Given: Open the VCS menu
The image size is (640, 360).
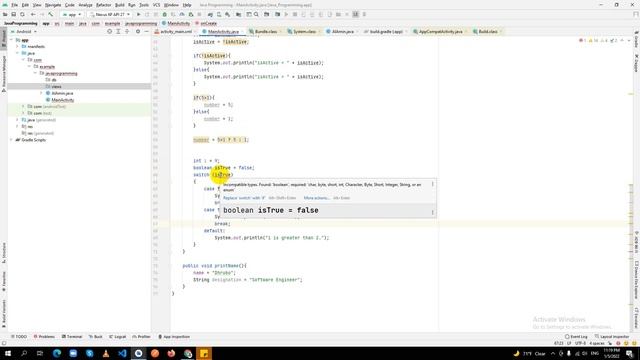Looking at the screenshot, I should [156, 5].
